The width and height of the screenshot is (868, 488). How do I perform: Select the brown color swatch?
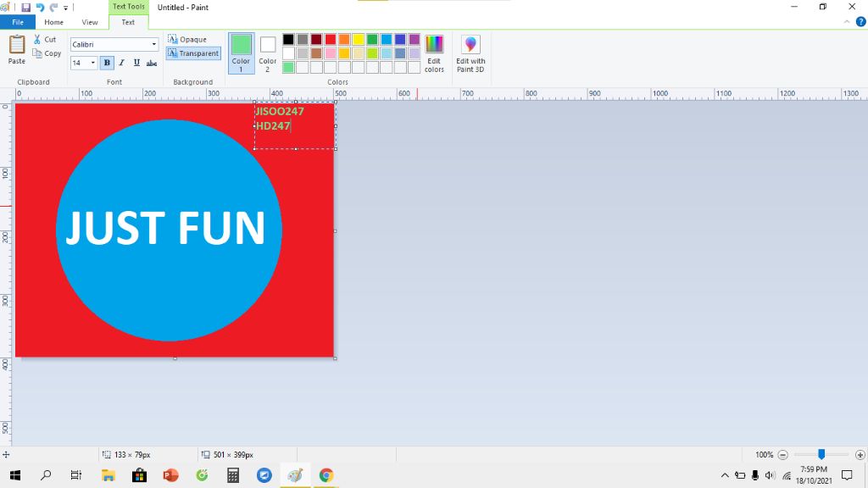tap(316, 53)
